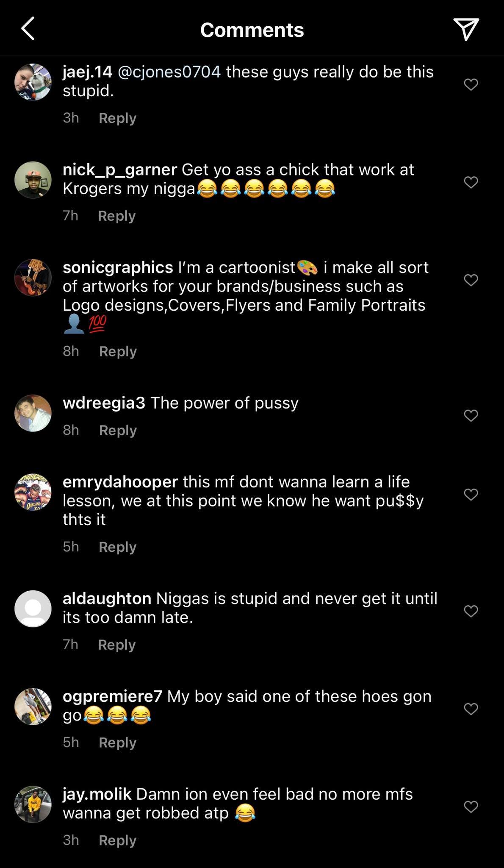Viewport: 504px width, 868px height.
Task: Tap aldaughton's default gray avatar
Action: tap(33, 609)
